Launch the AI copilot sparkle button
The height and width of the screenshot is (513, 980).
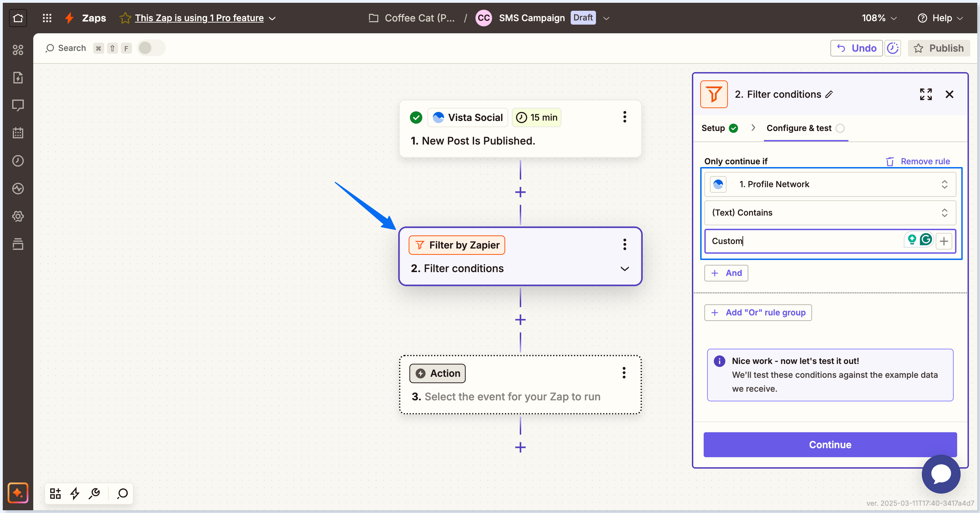(18, 493)
